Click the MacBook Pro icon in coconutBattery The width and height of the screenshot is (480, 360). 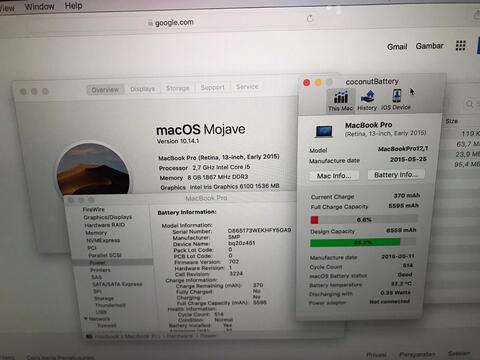[x=324, y=131]
